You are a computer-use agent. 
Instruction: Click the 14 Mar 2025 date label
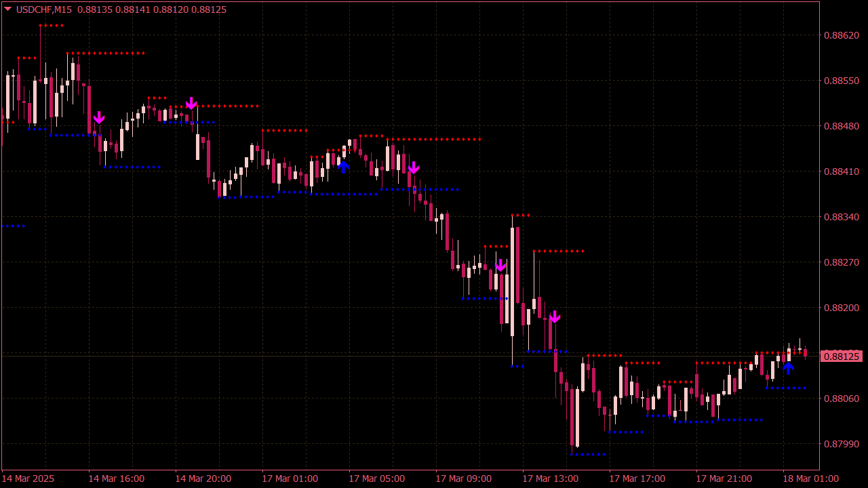[x=29, y=479]
